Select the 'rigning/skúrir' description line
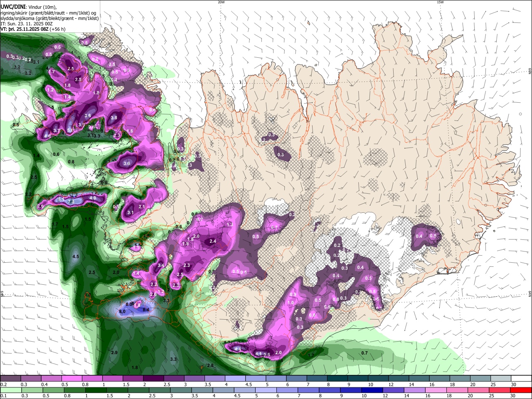The width and height of the screenshot is (532, 399). [x=49, y=12]
